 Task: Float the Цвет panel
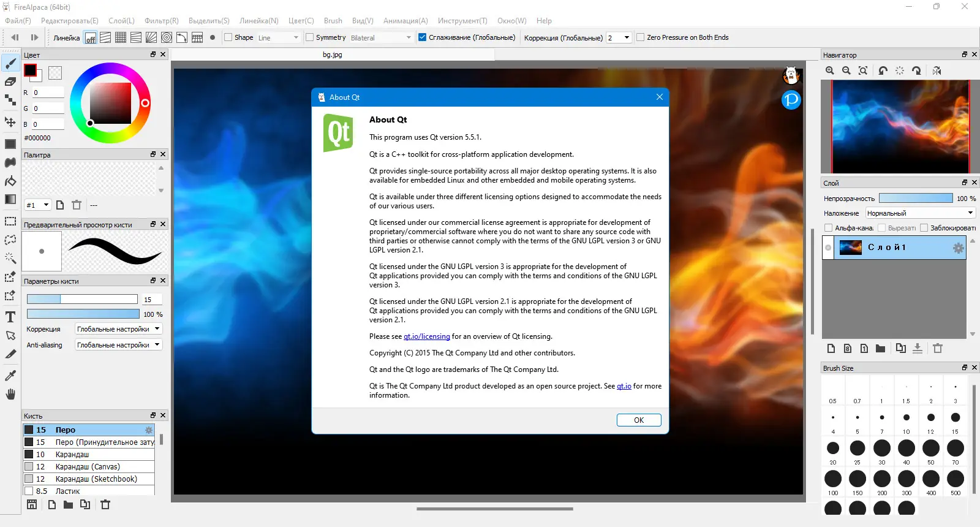[153, 55]
